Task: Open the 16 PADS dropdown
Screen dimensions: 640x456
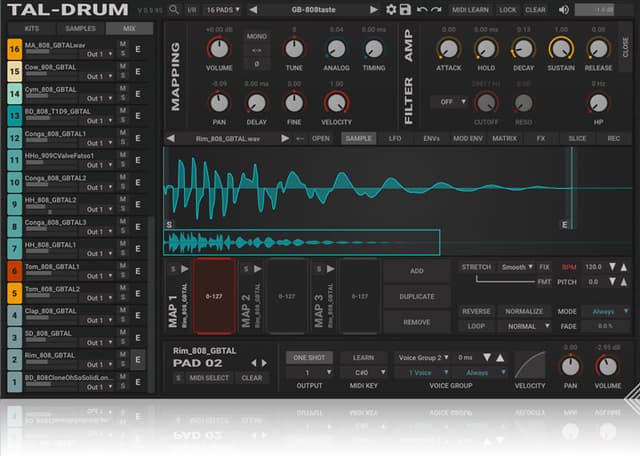Action: (x=222, y=9)
